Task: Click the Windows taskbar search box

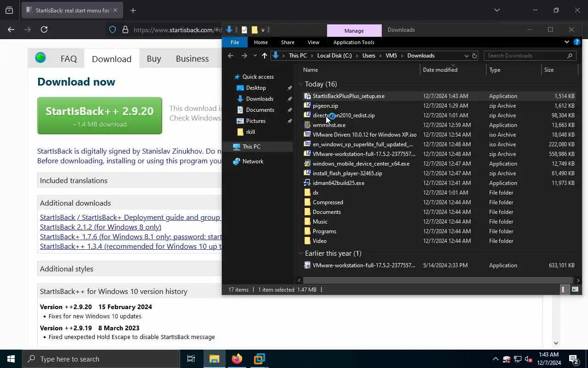Action: pos(101,359)
